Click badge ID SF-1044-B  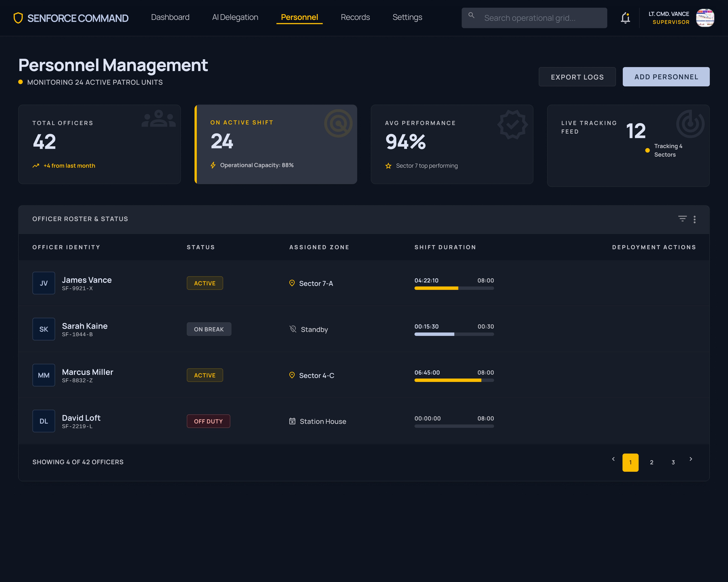(77, 334)
